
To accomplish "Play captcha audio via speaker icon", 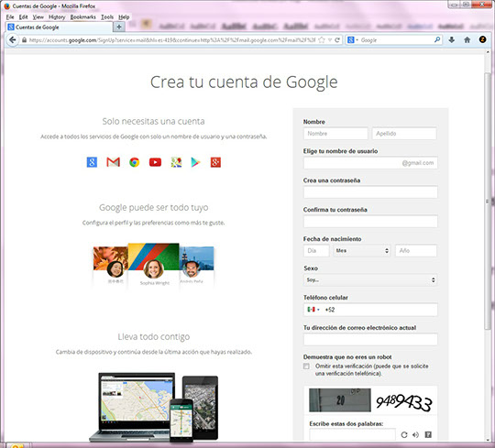I will (x=416, y=435).
